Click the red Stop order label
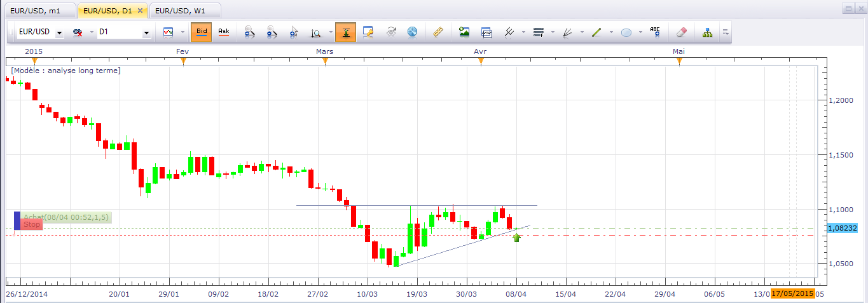Viewport: 868px width, 303px height. (32, 224)
